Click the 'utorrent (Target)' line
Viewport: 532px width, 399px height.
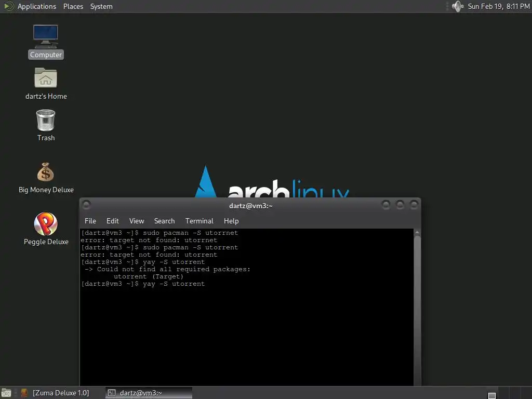point(149,276)
